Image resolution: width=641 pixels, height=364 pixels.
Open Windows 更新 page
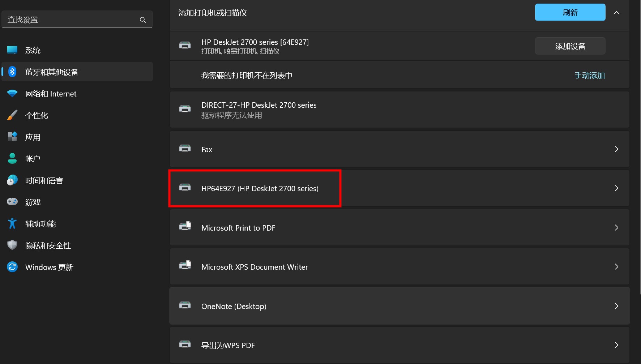point(77,267)
